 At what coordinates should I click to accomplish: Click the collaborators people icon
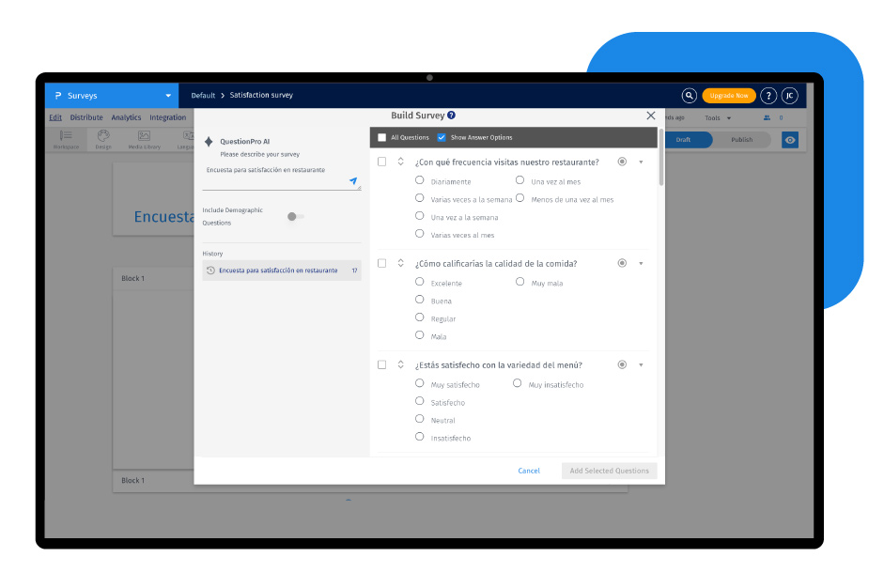767,117
